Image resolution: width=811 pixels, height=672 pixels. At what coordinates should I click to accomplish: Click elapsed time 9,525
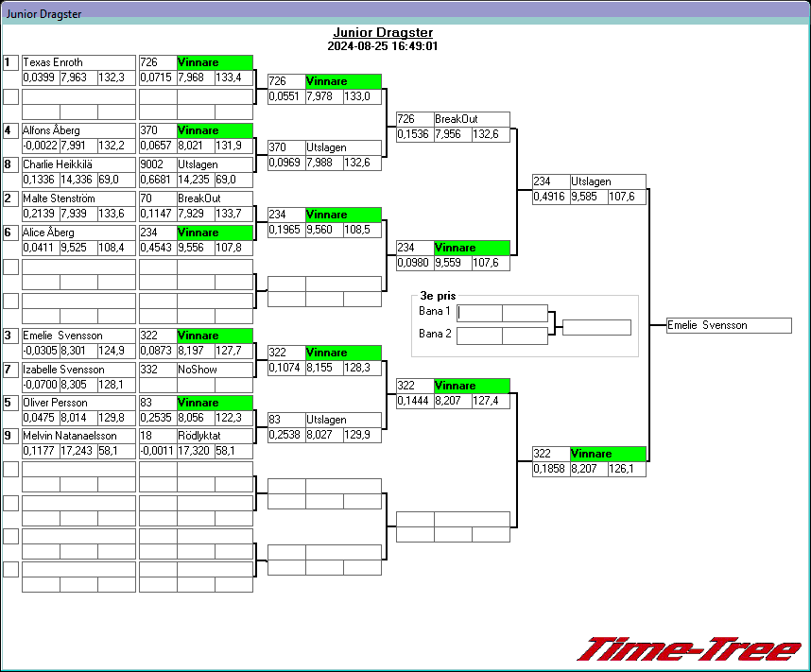78,249
